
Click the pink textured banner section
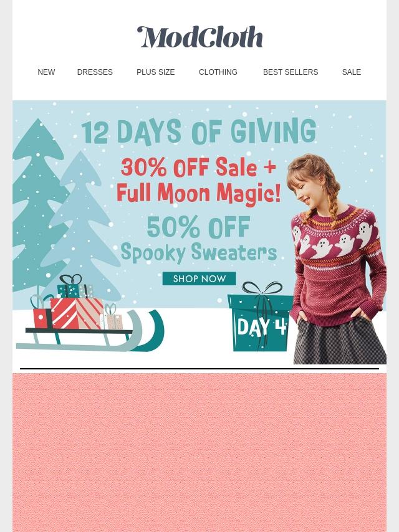(x=199, y=452)
